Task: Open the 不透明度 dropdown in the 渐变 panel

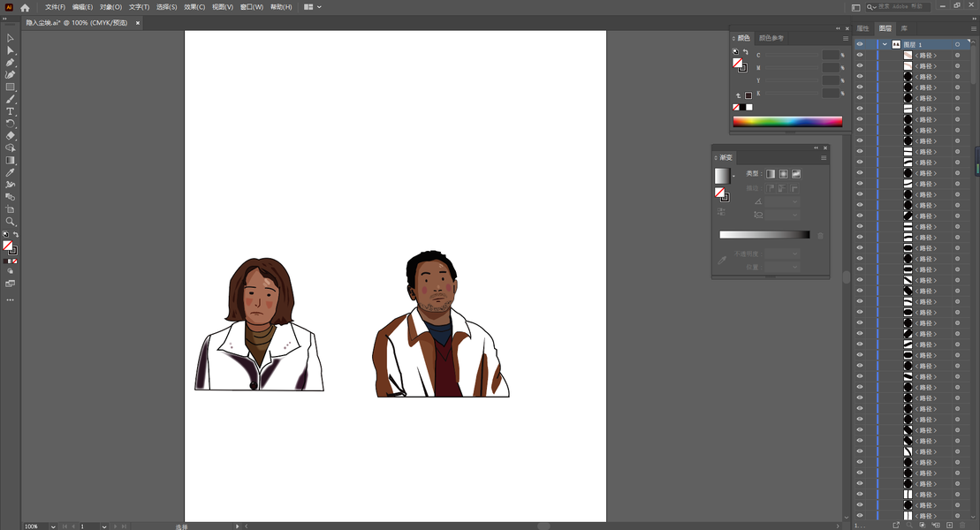Action: 795,254
